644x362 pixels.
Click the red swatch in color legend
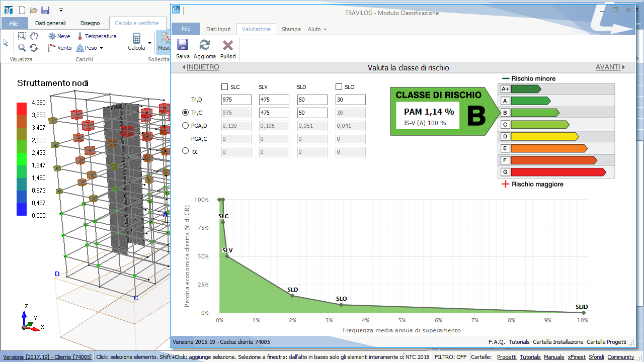[x=22, y=108]
